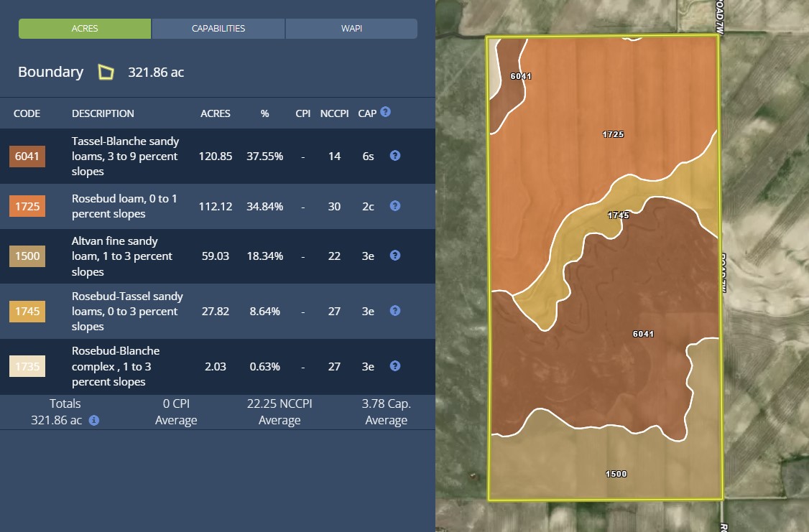Open help icon for Altvan fine sandy loam
This screenshot has width=809, height=532.
(x=394, y=256)
